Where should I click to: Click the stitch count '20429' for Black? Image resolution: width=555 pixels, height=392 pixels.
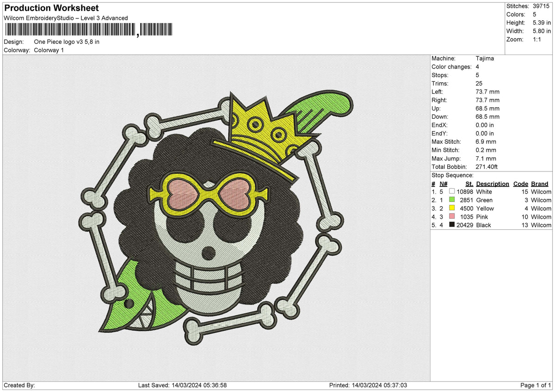(x=465, y=225)
